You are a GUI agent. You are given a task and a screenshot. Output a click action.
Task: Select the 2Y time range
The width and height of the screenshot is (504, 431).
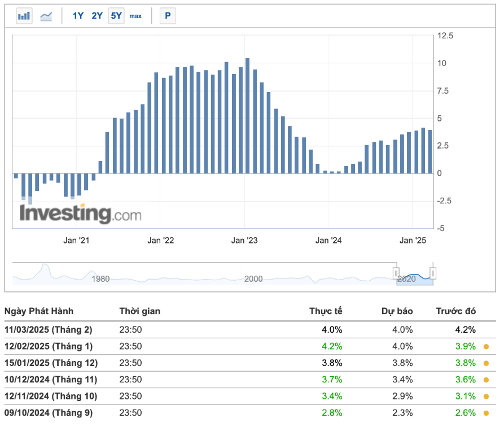point(97,16)
